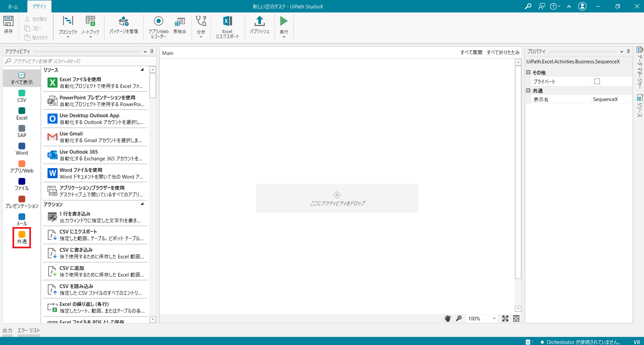Viewport: 644px width, 345px height.
Task: Run the workflow with 実行 icon
Action: tap(284, 21)
